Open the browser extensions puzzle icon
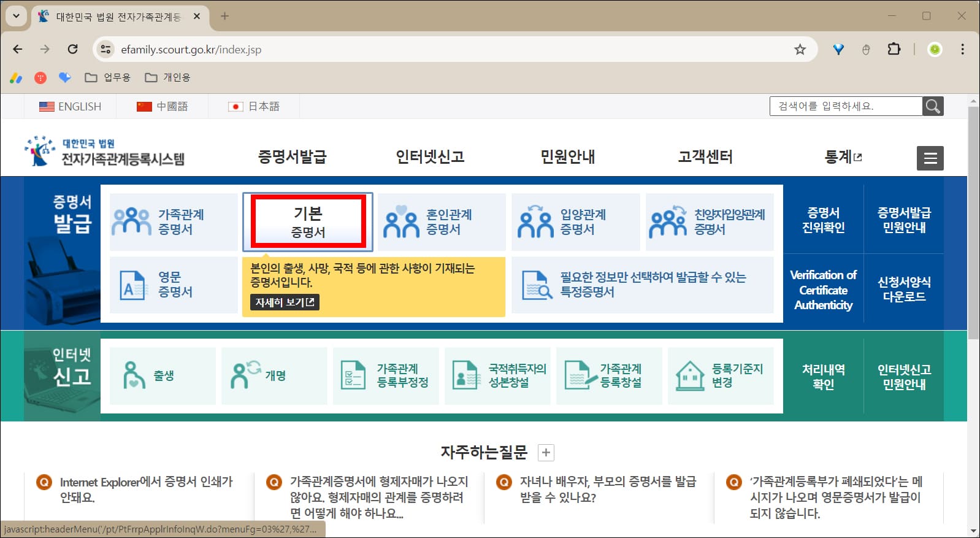980x538 pixels. pos(894,49)
